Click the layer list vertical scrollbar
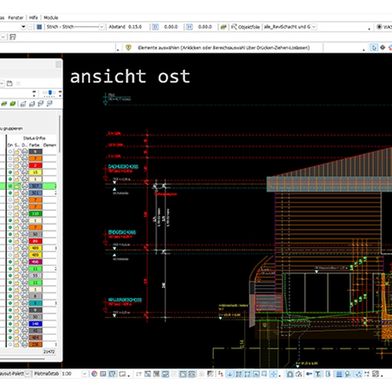This screenshot has width=392, height=392. pos(60,133)
